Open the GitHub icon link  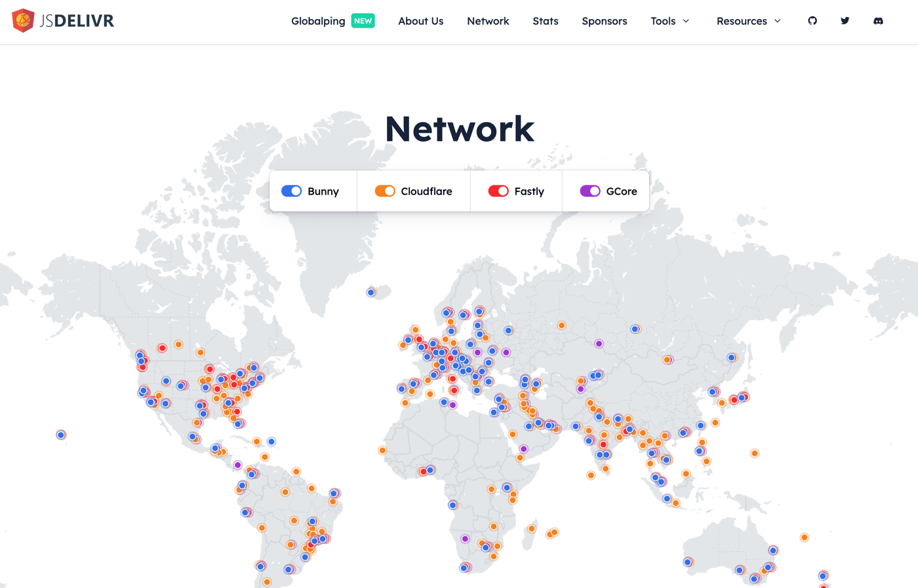(x=812, y=21)
